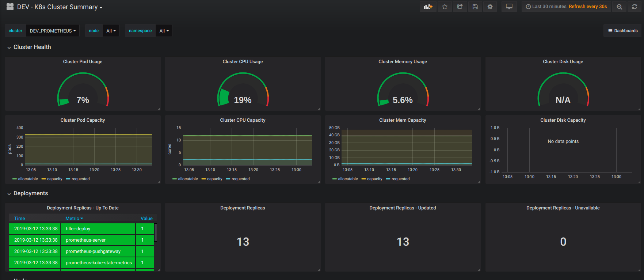
Task: Collapse the Cluster Health row
Action: (x=29, y=47)
